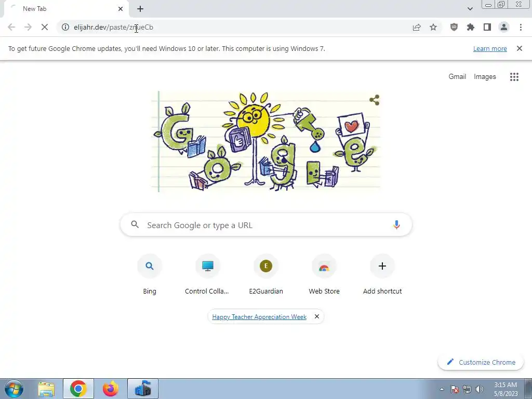
Task: Open Action Center flag icon
Action: (x=455, y=389)
